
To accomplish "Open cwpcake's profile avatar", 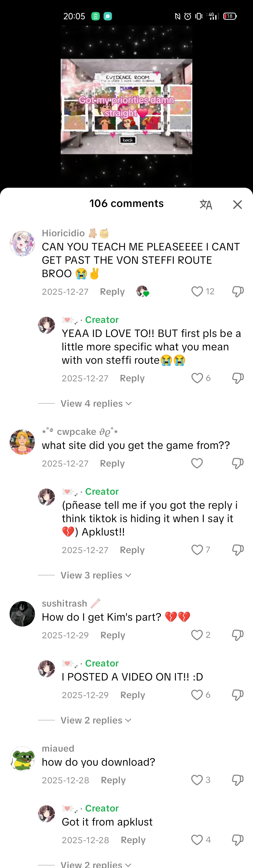I will (22, 442).
